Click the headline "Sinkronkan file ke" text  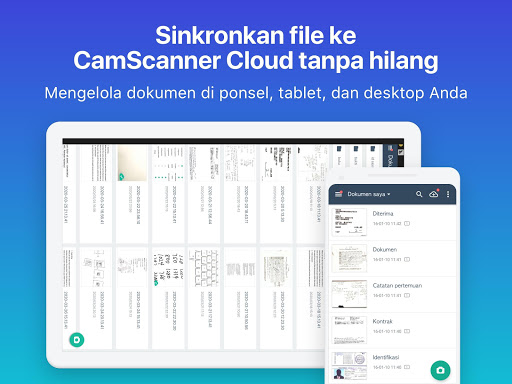pyautogui.click(x=256, y=35)
